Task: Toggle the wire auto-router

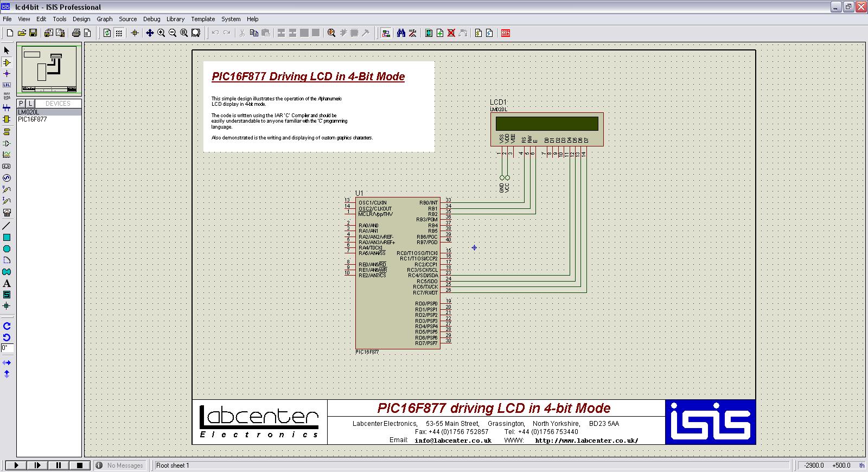Action: pyautogui.click(x=386, y=33)
